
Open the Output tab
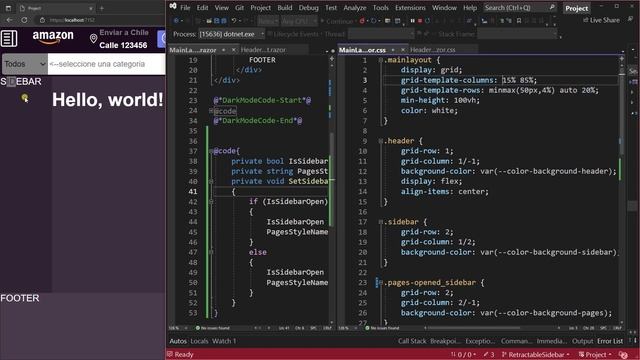click(582, 341)
